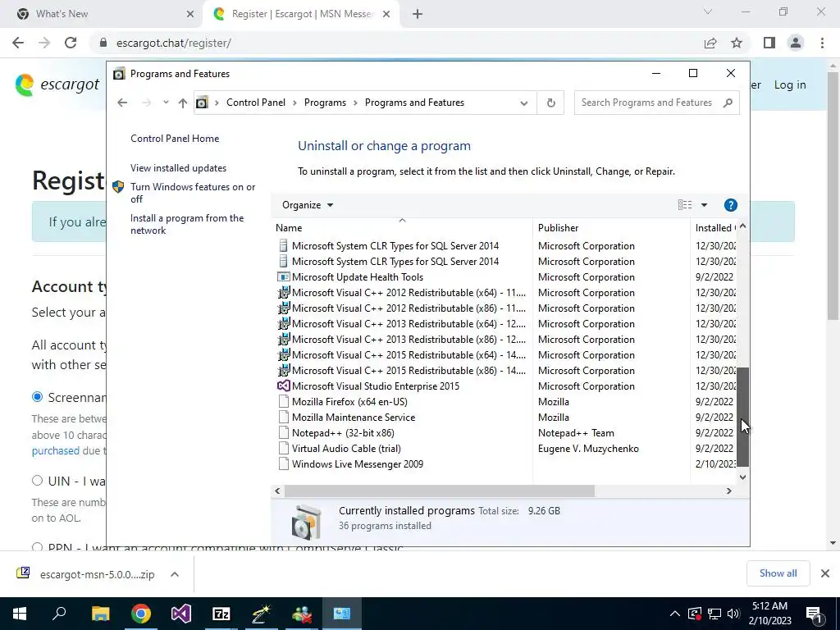Open the help icon in Programs and Features

(x=730, y=205)
